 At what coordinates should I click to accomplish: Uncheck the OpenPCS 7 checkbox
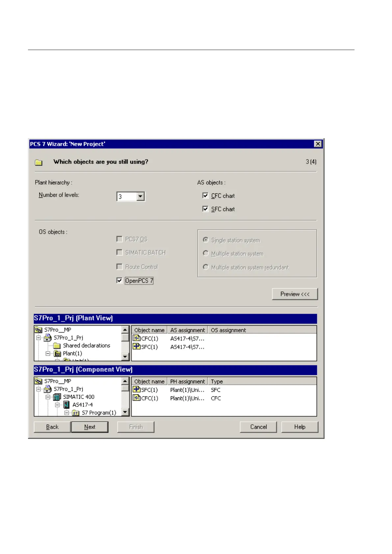(119, 281)
